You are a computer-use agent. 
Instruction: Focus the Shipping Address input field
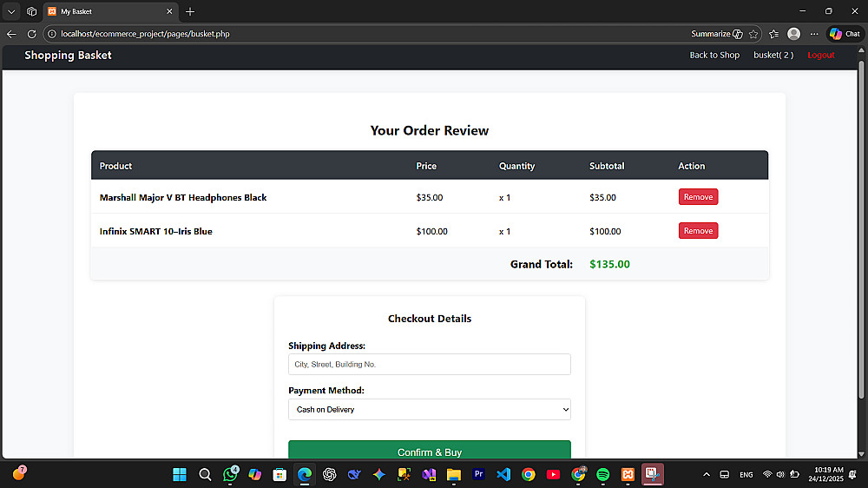pyautogui.click(x=430, y=364)
